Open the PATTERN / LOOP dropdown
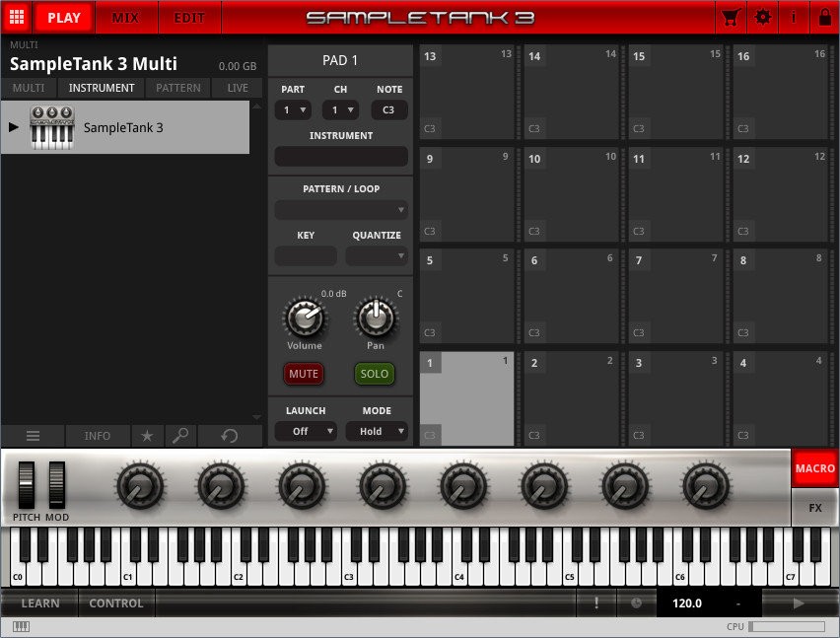Image resolution: width=840 pixels, height=638 pixels. coord(341,210)
